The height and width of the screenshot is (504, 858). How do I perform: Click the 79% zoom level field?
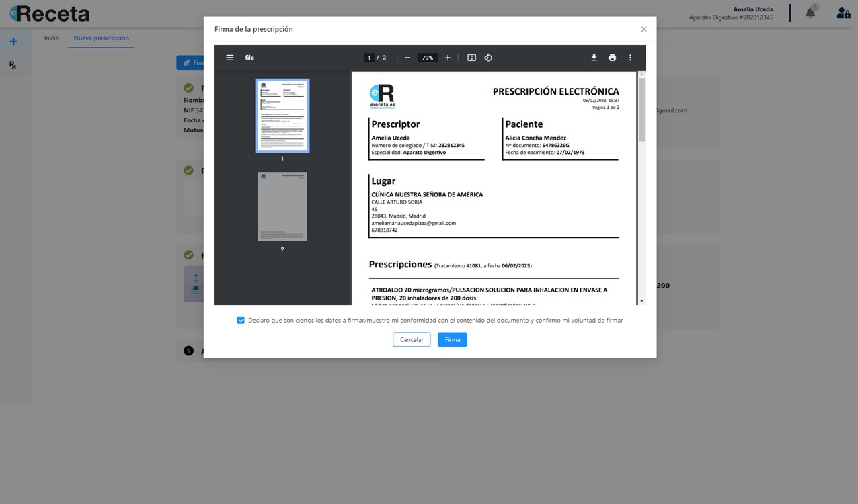tap(428, 58)
